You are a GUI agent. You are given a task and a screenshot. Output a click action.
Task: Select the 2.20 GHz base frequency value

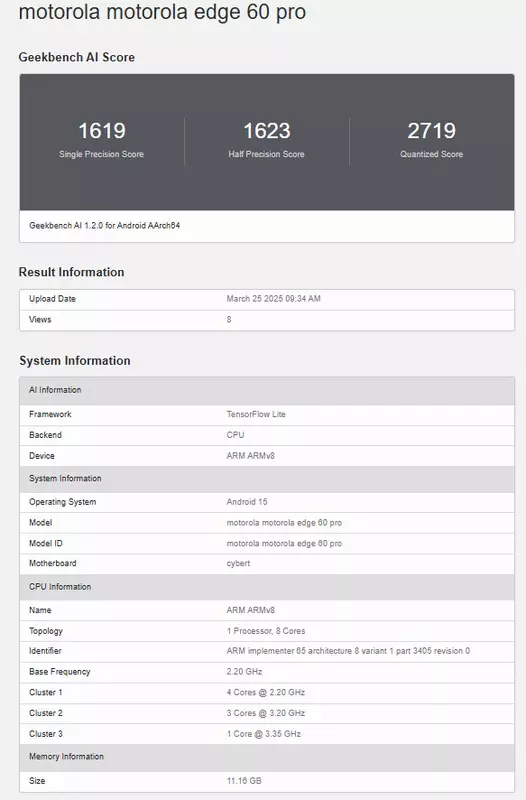click(244, 672)
